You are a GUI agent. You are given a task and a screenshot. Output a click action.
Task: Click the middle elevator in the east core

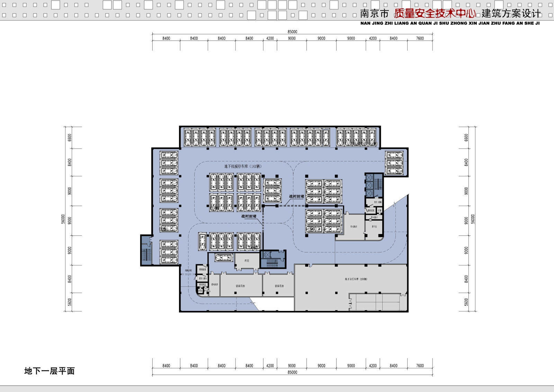coord(369,186)
